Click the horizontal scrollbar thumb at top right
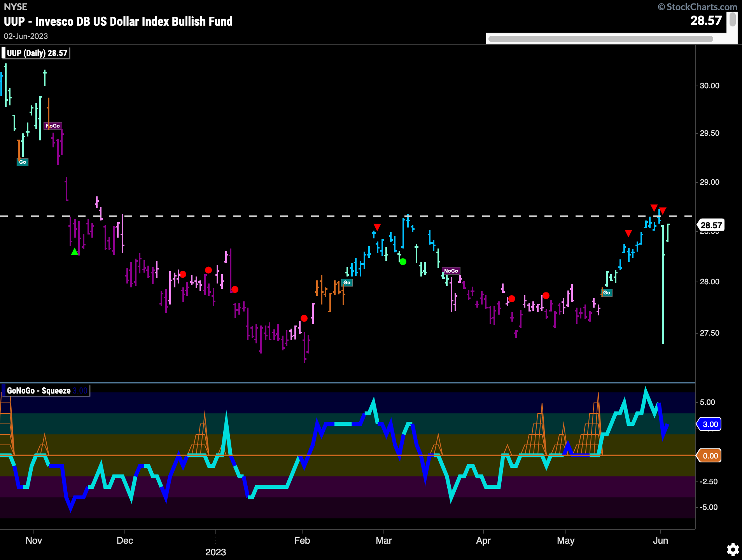The height and width of the screenshot is (560, 742). [600, 38]
